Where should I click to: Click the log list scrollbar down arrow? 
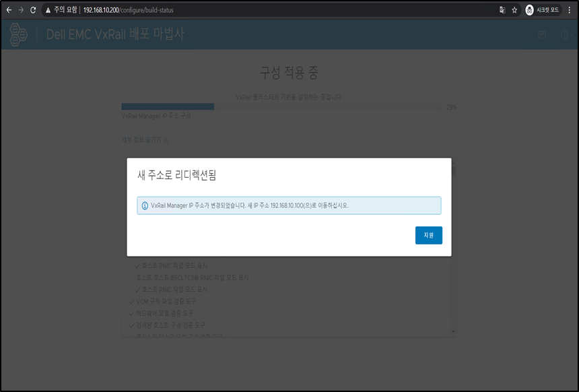[x=454, y=332]
